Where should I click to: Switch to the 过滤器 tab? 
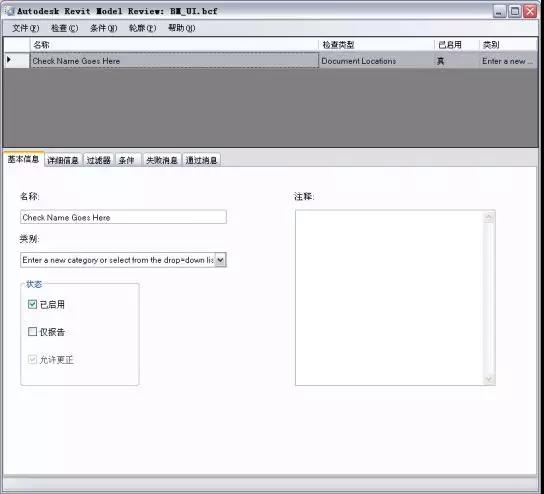click(x=99, y=160)
